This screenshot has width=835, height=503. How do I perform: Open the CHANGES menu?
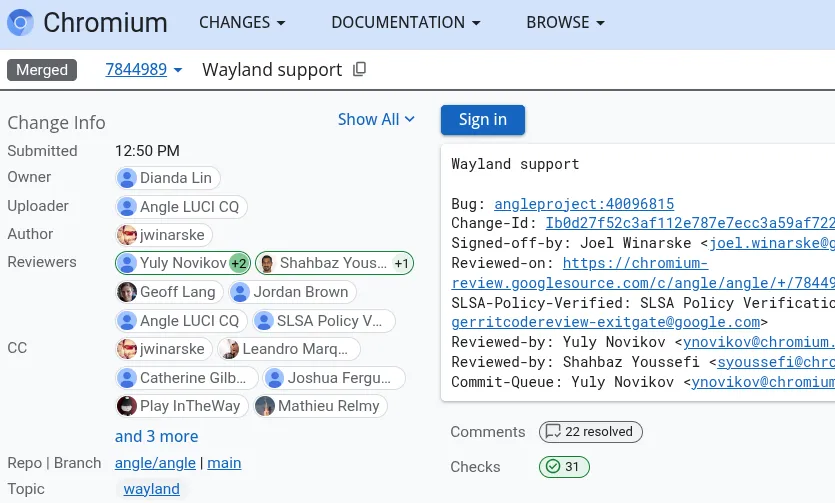tap(242, 22)
